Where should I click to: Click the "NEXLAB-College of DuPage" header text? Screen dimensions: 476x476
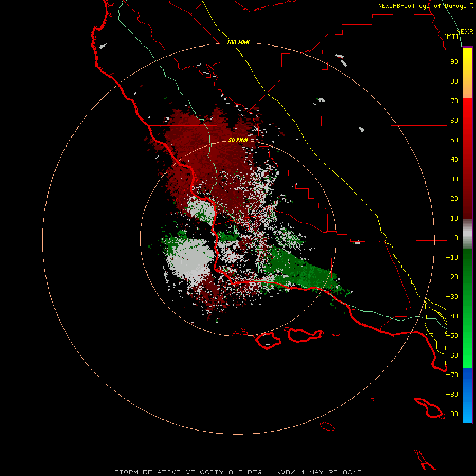click(422, 6)
